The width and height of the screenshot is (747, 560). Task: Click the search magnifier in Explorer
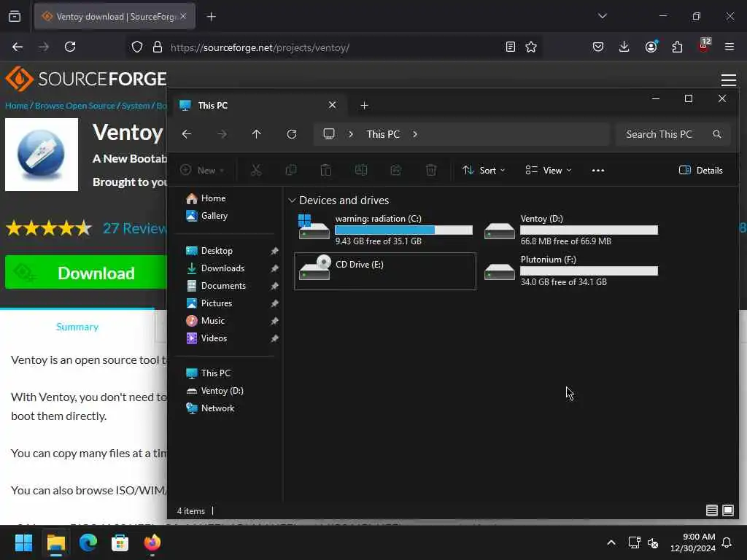(716, 134)
